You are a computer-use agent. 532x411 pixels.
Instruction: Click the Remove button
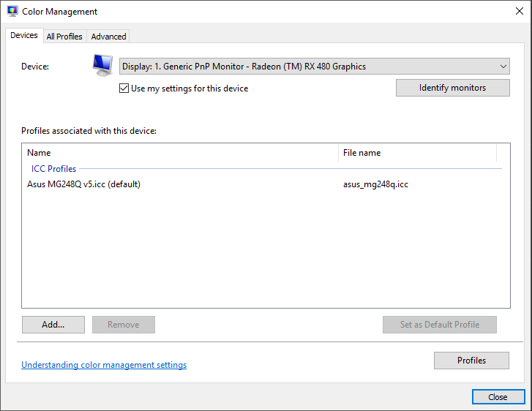(124, 325)
